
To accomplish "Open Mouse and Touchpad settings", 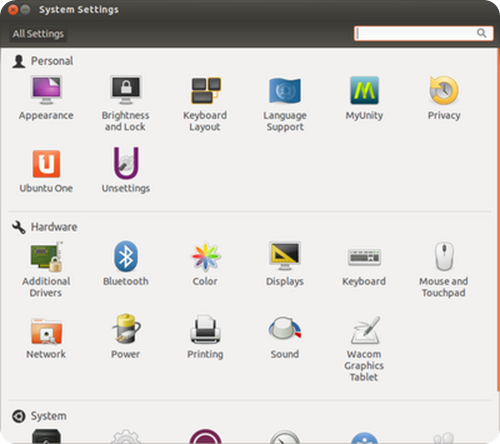I will click(444, 269).
